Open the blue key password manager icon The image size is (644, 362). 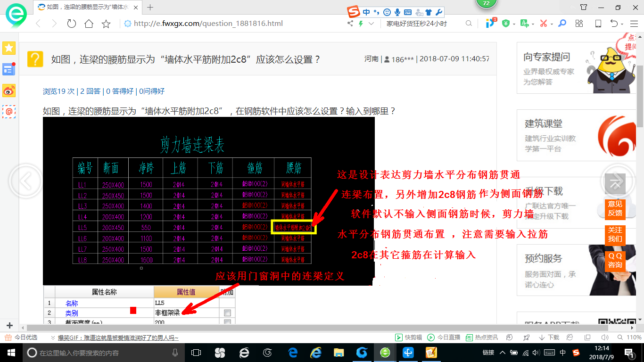(562, 24)
